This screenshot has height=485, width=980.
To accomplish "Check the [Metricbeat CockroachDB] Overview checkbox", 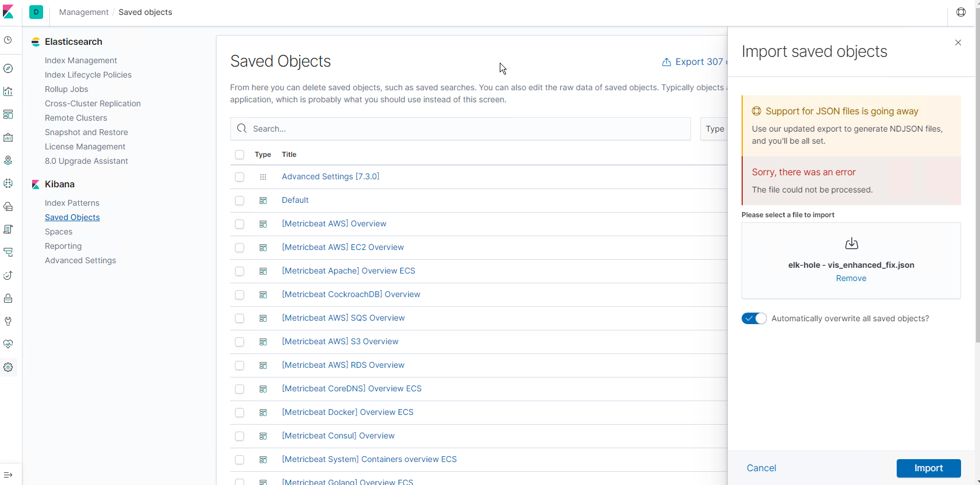I will 240,295.
